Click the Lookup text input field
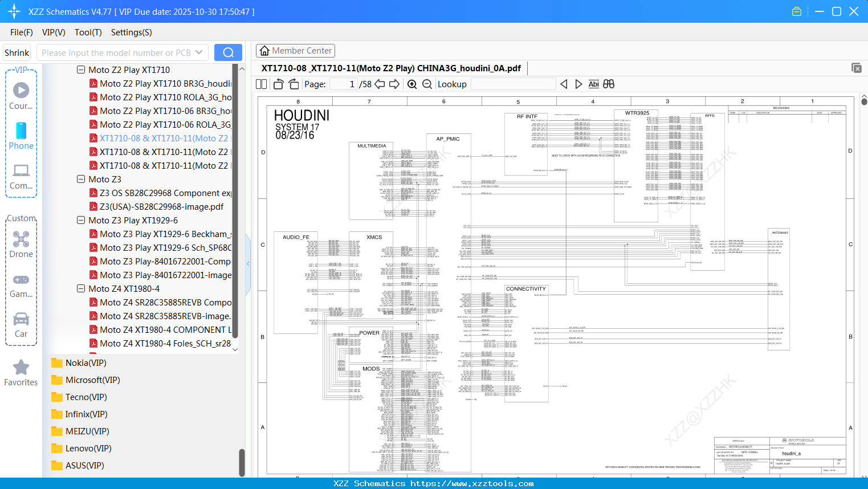Image resolution: width=868 pixels, height=489 pixels. [513, 84]
